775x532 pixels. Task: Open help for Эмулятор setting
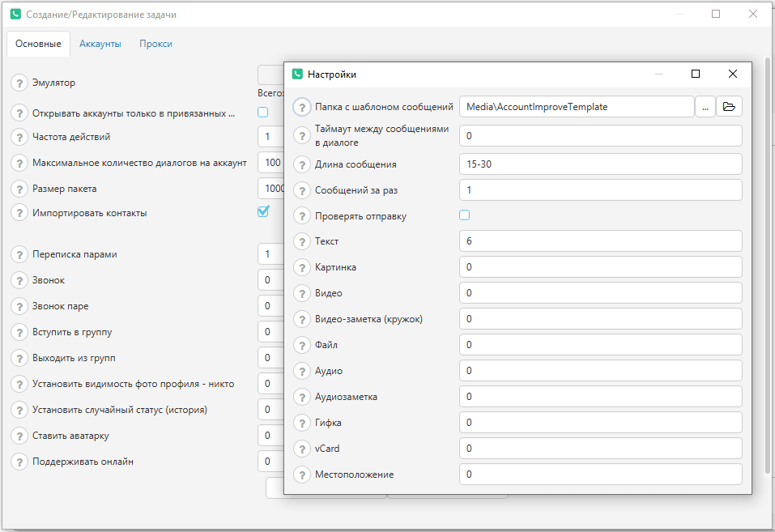pyautogui.click(x=19, y=83)
